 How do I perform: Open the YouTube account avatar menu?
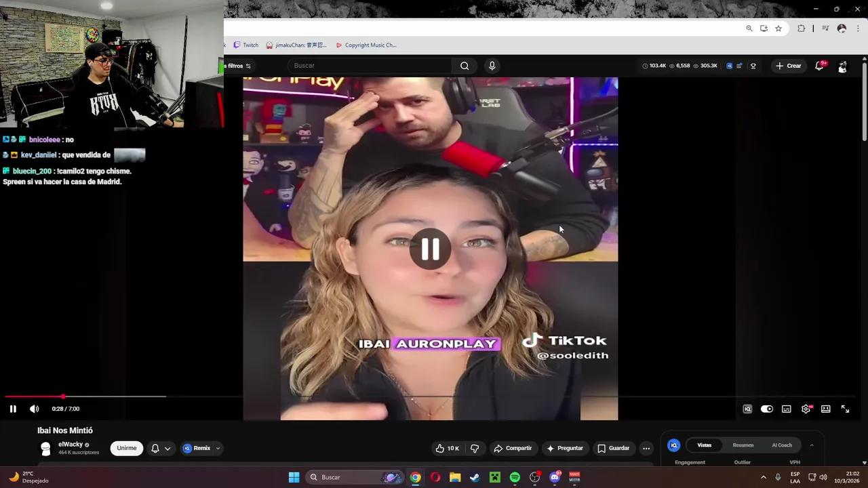(842, 66)
